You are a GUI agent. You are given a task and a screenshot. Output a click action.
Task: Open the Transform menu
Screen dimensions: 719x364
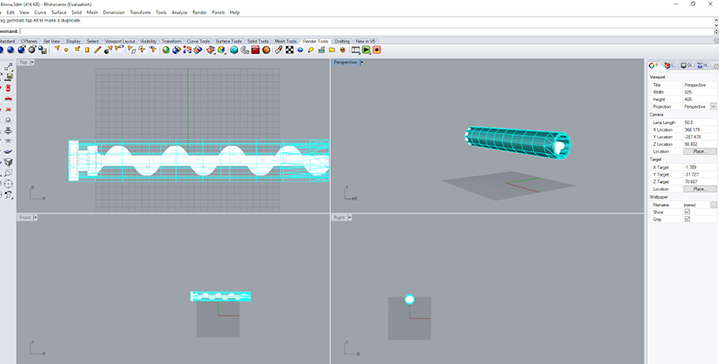pyautogui.click(x=140, y=12)
